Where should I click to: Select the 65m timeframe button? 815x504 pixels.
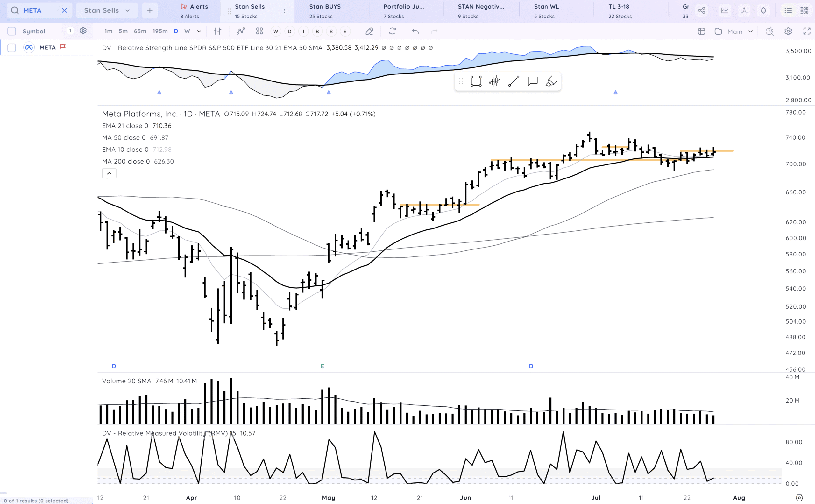coord(140,31)
